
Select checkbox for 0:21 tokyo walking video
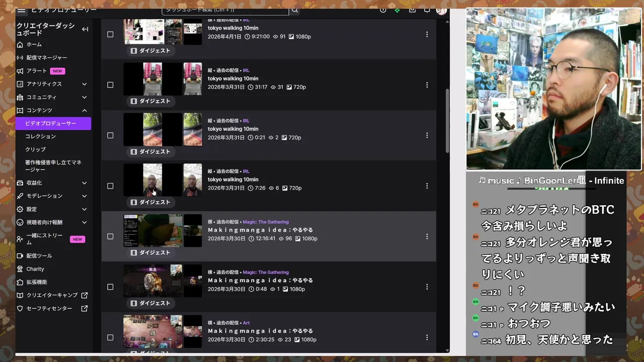[x=110, y=135]
